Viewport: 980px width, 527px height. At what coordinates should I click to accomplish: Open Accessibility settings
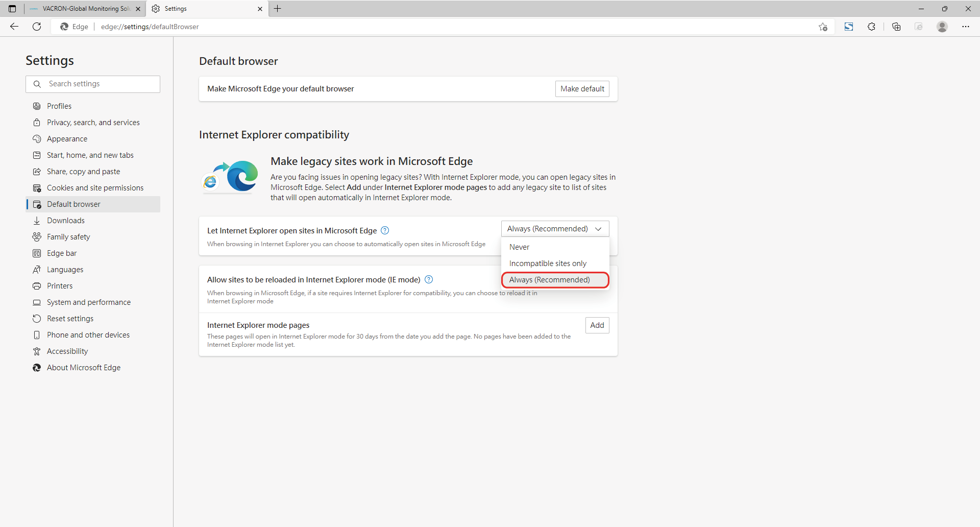point(93,351)
